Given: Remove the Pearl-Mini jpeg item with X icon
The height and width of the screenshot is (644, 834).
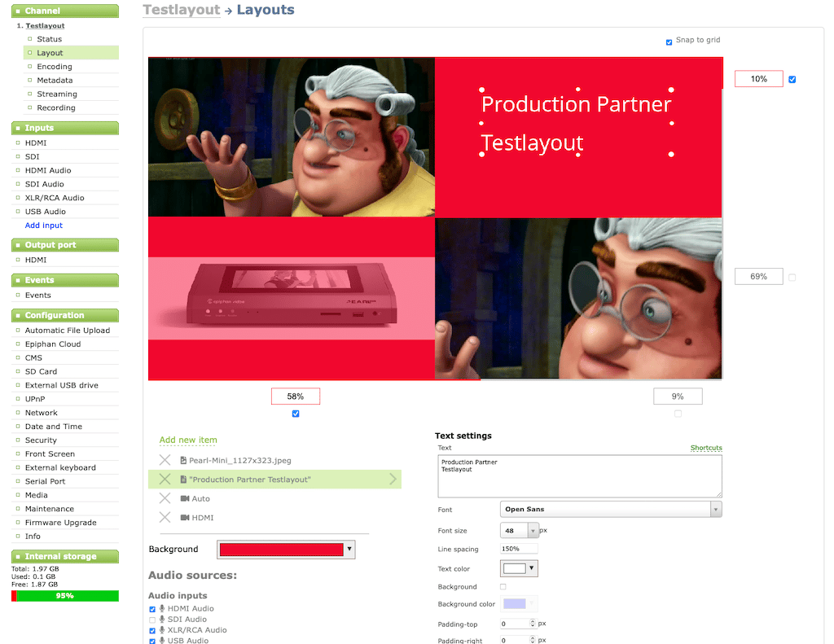Looking at the screenshot, I should pos(165,461).
